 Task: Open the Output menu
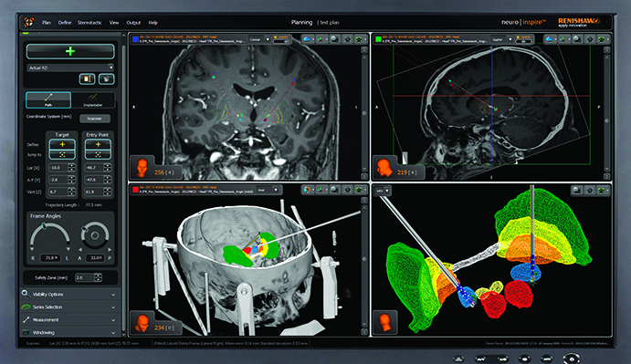pyautogui.click(x=133, y=23)
